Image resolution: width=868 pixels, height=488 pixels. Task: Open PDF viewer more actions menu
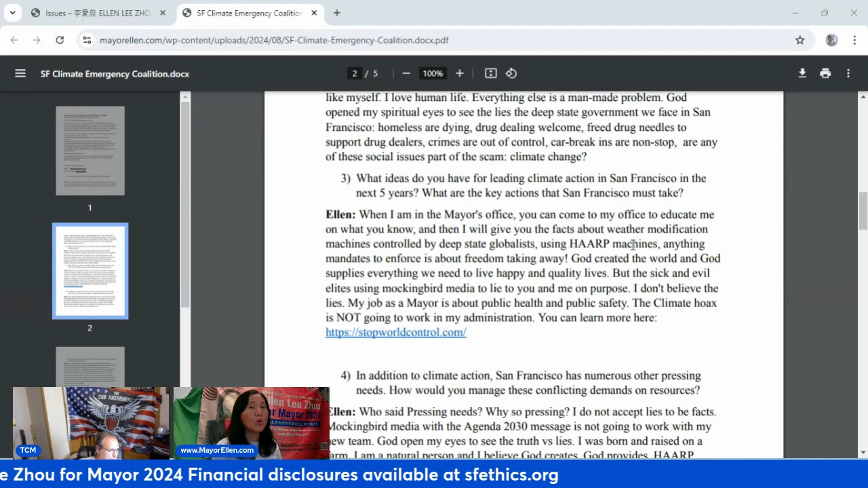click(848, 73)
